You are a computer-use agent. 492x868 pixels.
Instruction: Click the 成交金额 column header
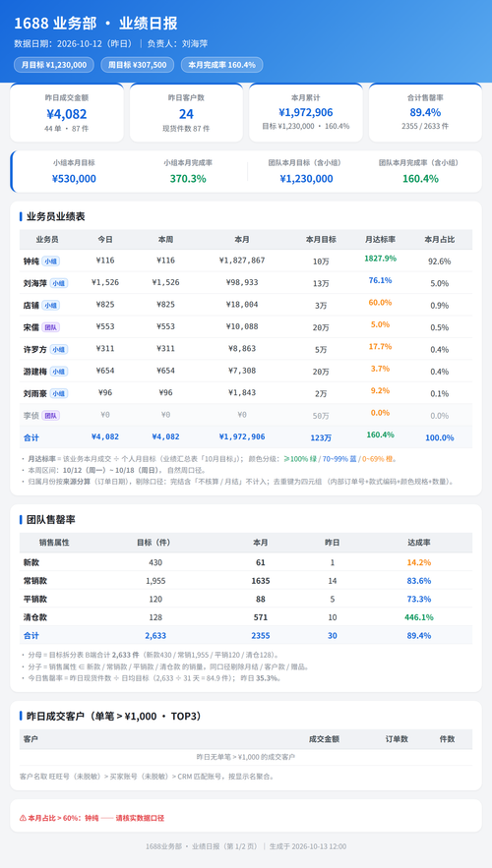pyautogui.click(x=324, y=739)
